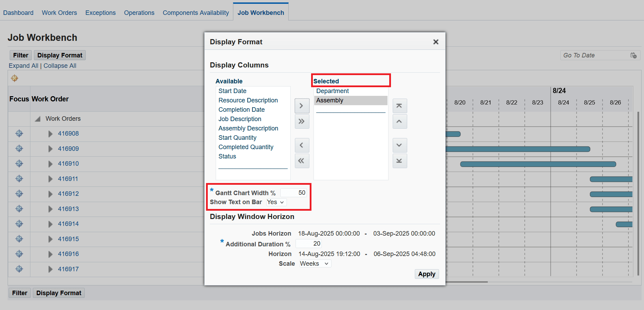Screen dimensions: 644x310
Task: Switch to the Components Availability tab
Action: pyautogui.click(x=196, y=13)
